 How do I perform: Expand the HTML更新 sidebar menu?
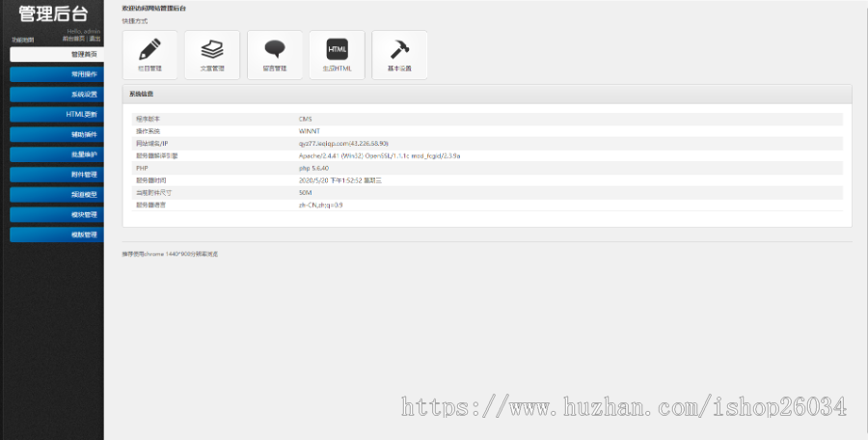coord(57,114)
